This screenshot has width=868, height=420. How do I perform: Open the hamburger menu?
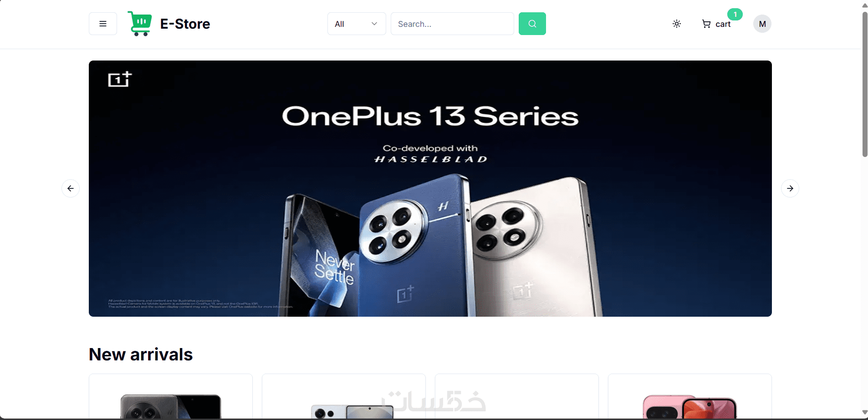point(103,24)
